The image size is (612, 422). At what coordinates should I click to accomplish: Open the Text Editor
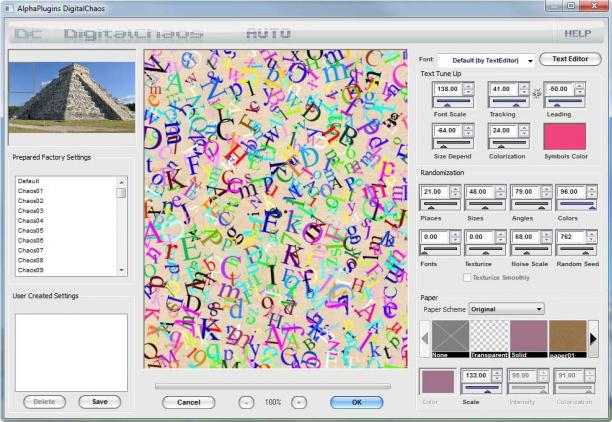(570, 59)
